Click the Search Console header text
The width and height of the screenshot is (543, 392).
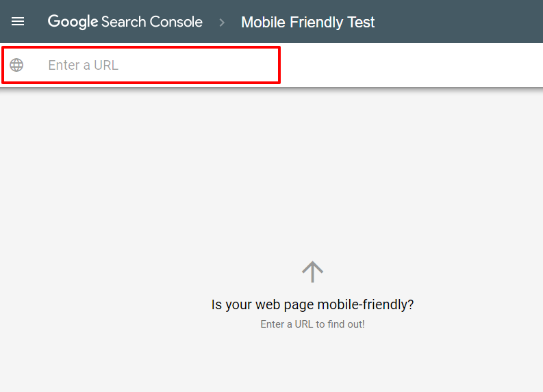[151, 22]
